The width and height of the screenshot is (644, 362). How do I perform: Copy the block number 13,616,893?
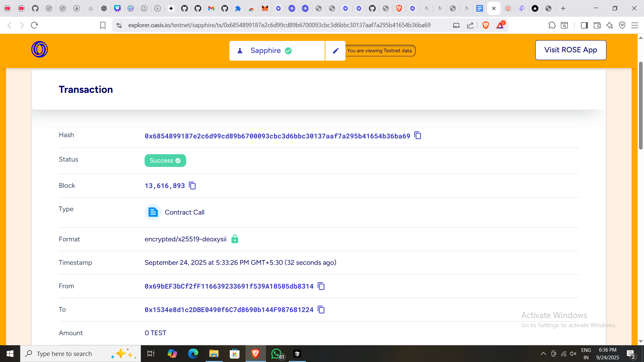tap(192, 186)
